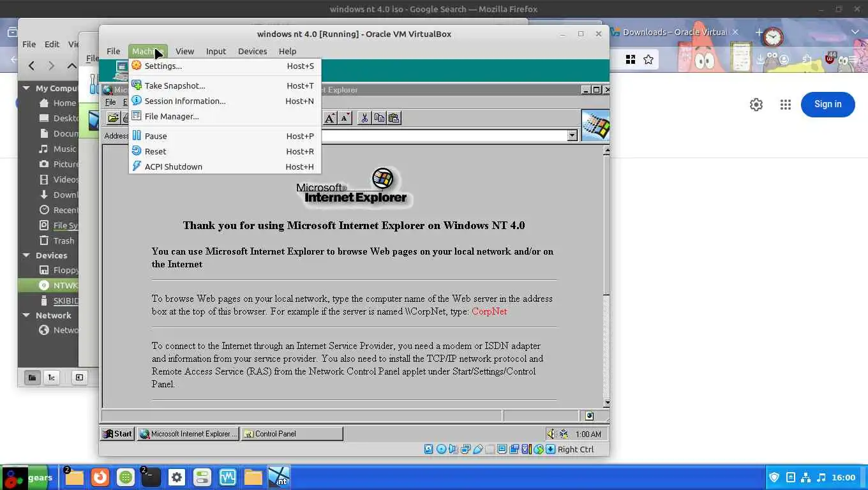The image size is (868, 490).
Task: Open the system monitor icon in taskbar
Action: [228, 477]
